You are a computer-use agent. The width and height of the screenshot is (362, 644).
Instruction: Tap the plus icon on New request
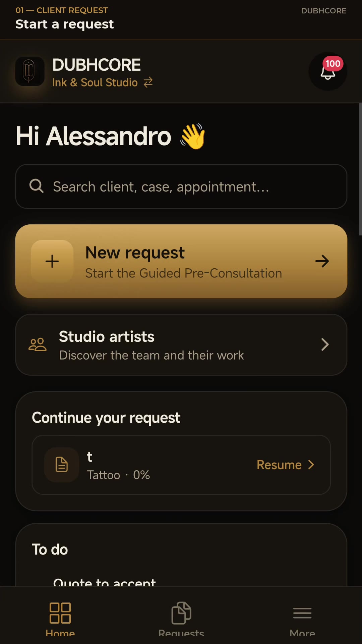(52, 261)
